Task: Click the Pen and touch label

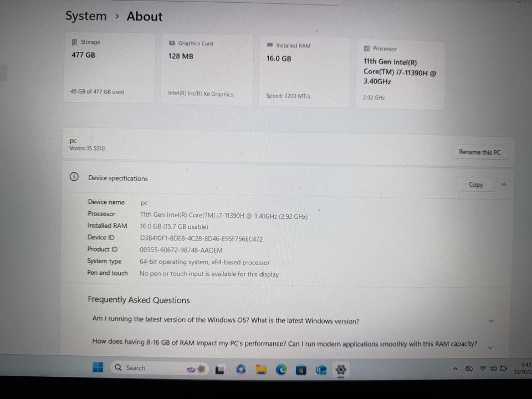Action: pyautogui.click(x=108, y=273)
